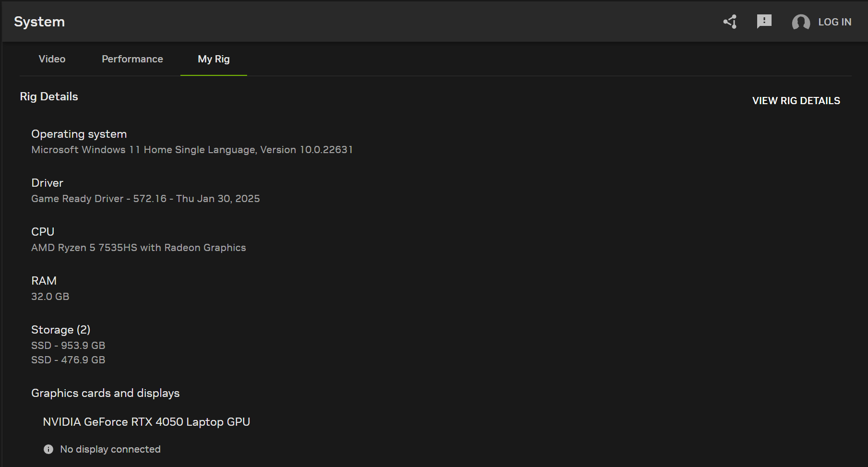
Task: Click NVIDIA GeForce RTX 4050 Laptop GPU
Action: click(146, 422)
